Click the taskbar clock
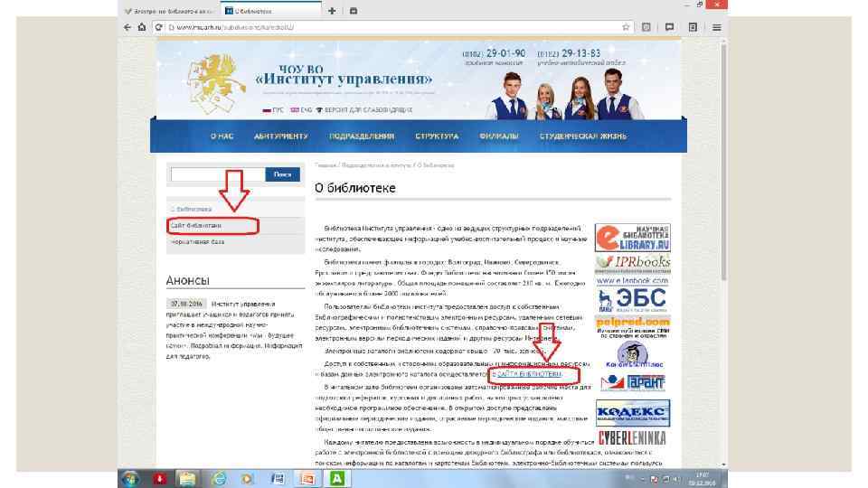This screenshot has width=868, height=488. 702,479
